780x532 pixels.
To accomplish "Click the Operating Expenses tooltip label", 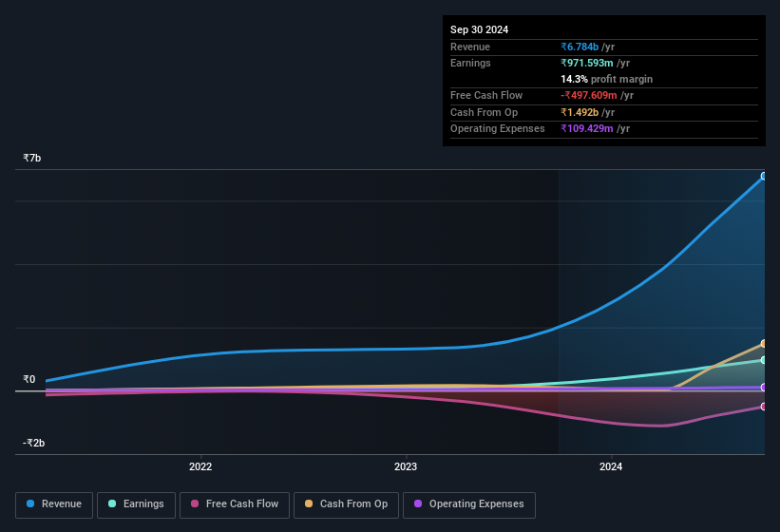I will 498,129.
